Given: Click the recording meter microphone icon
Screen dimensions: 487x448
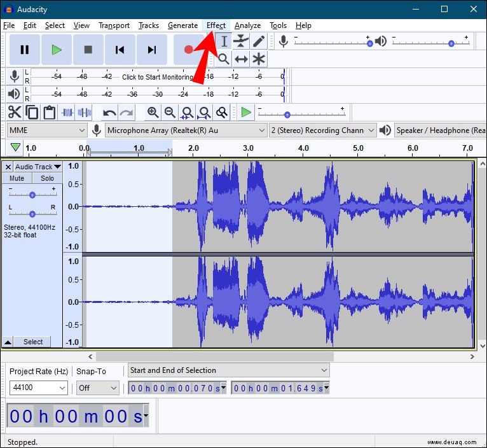Looking at the screenshot, I should click(14, 76).
